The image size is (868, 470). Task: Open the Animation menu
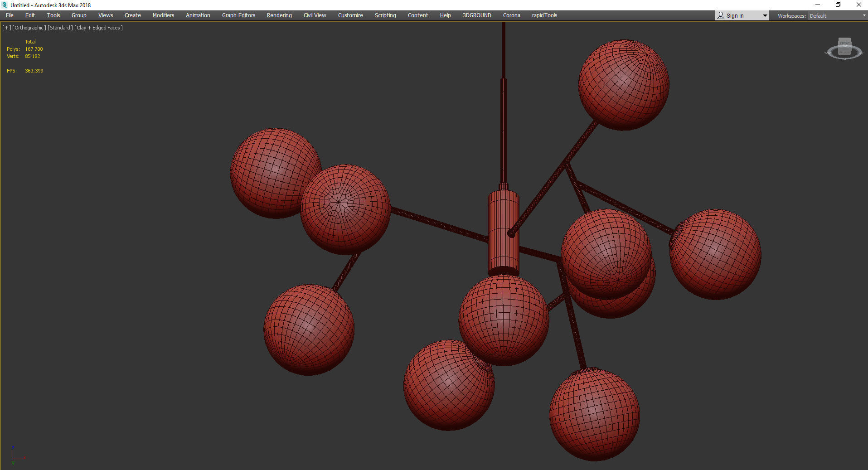pyautogui.click(x=198, y=15)
